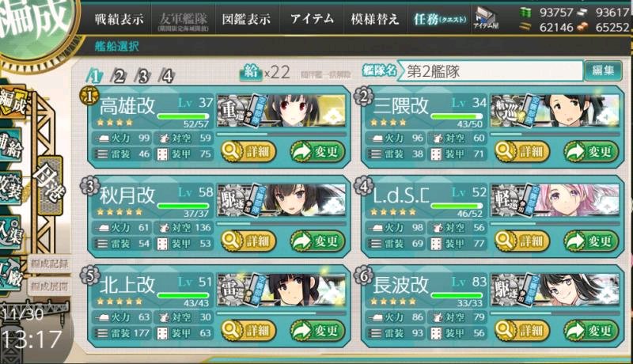Click the 給 supply ration icon

(251, 72)
